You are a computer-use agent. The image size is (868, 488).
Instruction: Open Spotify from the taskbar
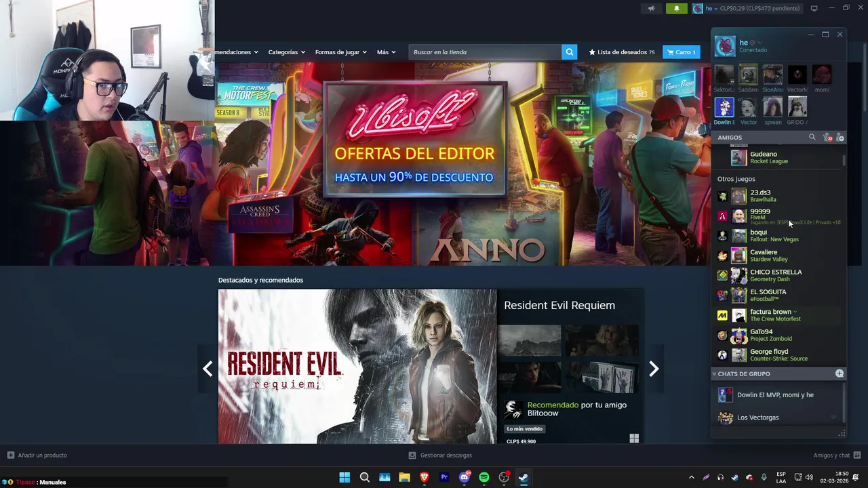click(x=484, y=477)
